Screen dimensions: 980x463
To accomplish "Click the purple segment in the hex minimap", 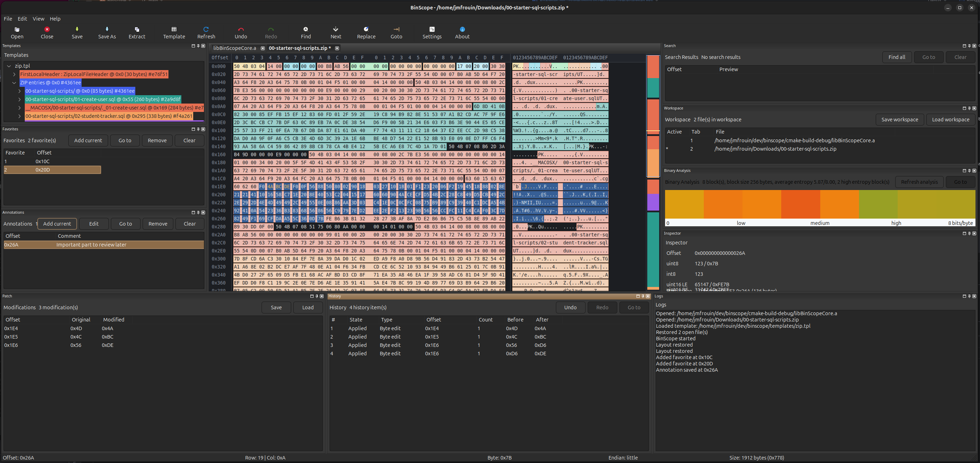I will [x=653, y=203].
